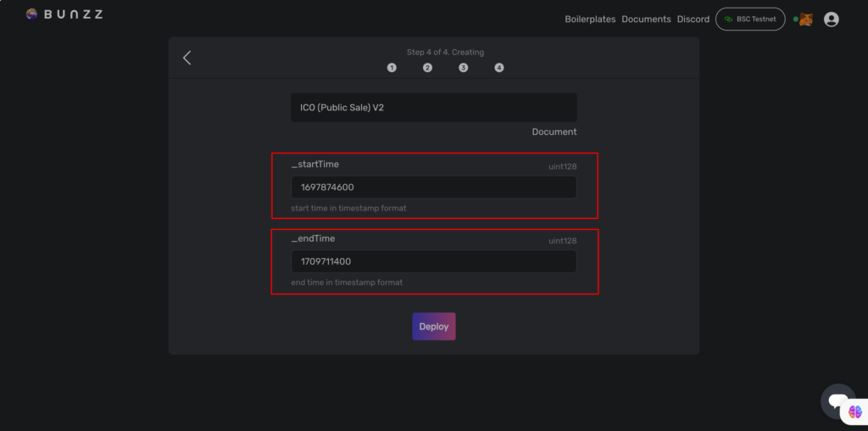The width and height of the screenshot is (868, 431).
Task: Open the user profile avatar icon
Action: [831, 20]
